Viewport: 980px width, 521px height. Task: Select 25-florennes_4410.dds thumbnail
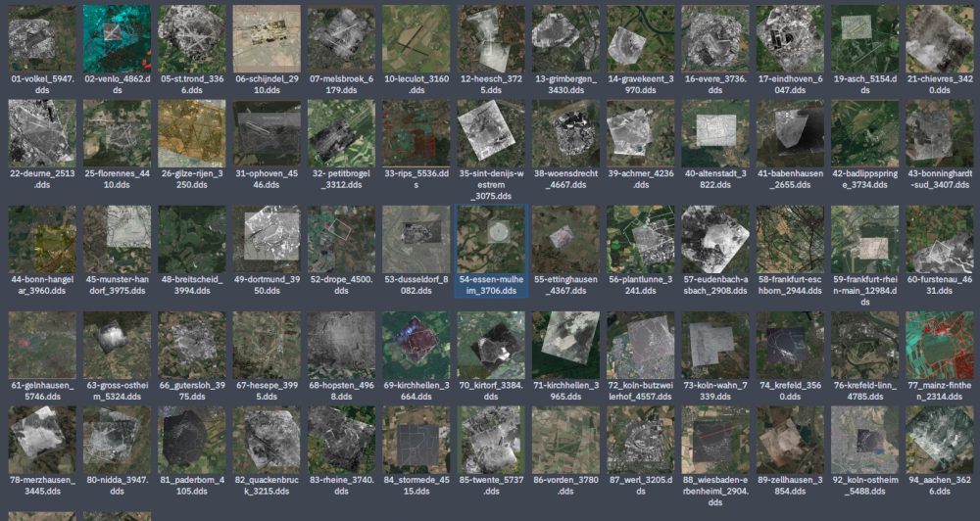tap(117, 133)
